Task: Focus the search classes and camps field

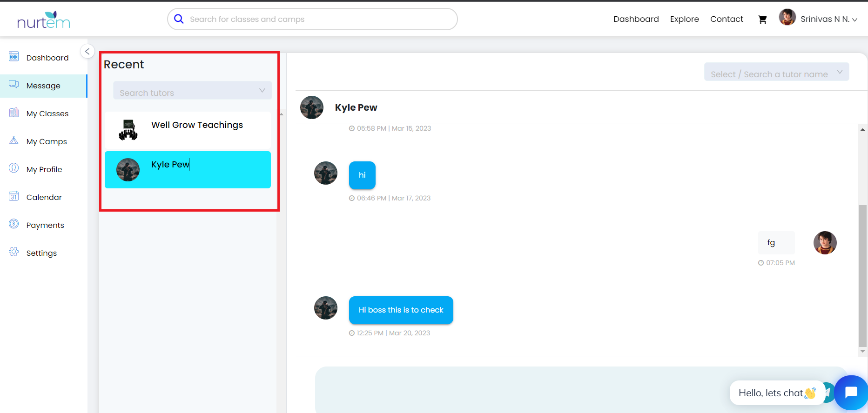Action: (316, 19)
